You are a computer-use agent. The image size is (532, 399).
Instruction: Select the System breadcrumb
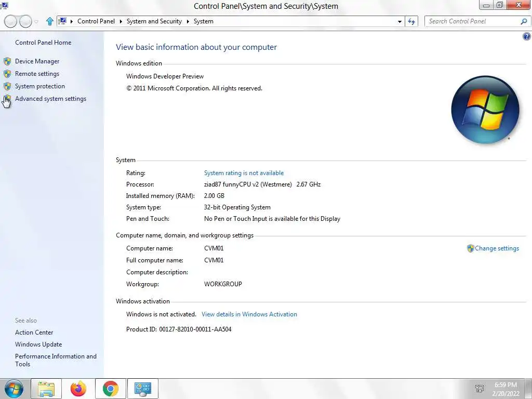(204, 21)
